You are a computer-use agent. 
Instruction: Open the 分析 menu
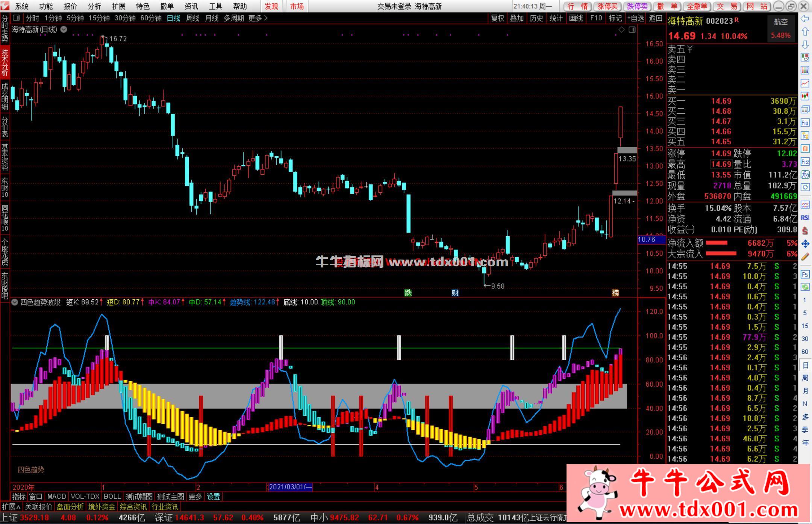tap(94, 6)
